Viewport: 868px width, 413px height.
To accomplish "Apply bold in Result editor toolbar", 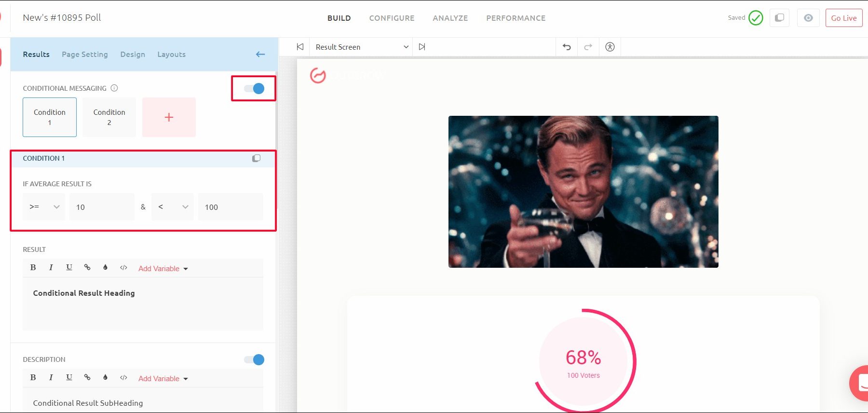I will pyautogui.click(x=33, y=267).
